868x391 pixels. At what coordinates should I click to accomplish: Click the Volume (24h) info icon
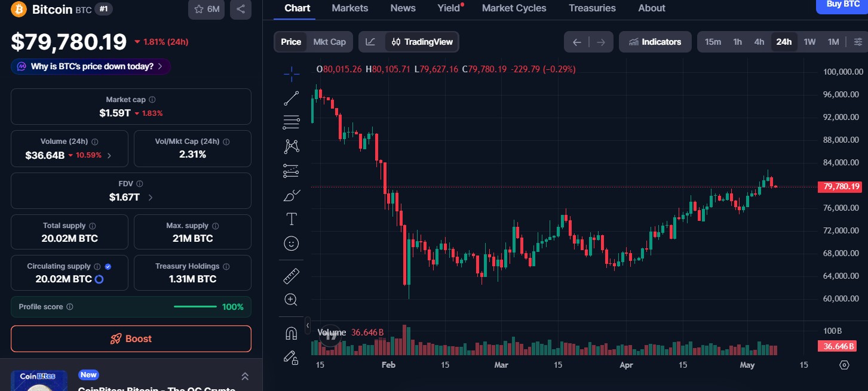pos(95,141)
